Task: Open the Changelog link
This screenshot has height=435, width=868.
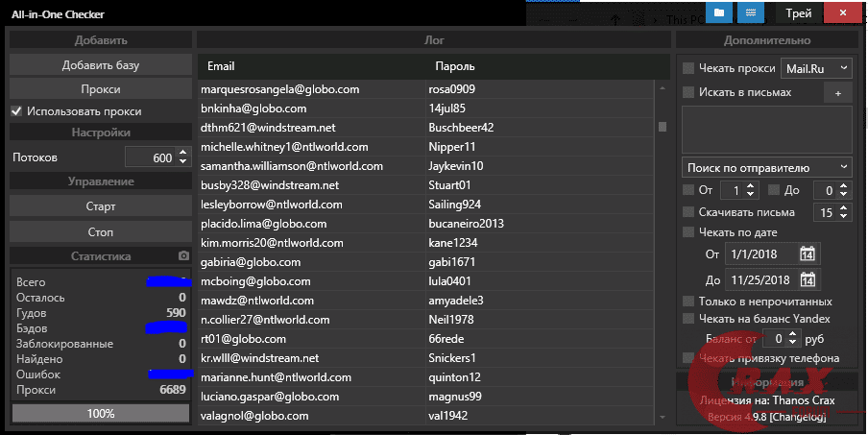Action: point(797,417)
